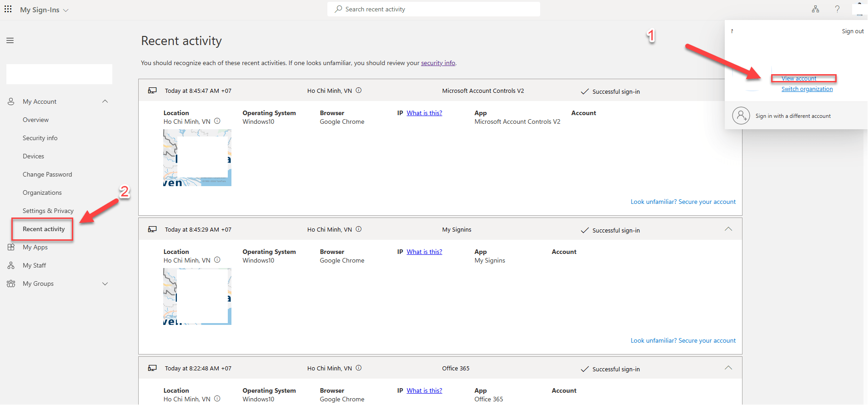The width and height of the screenshot is (868, 405).
Task: Click the Switch organization link
Action: click(x=807, y=89)
